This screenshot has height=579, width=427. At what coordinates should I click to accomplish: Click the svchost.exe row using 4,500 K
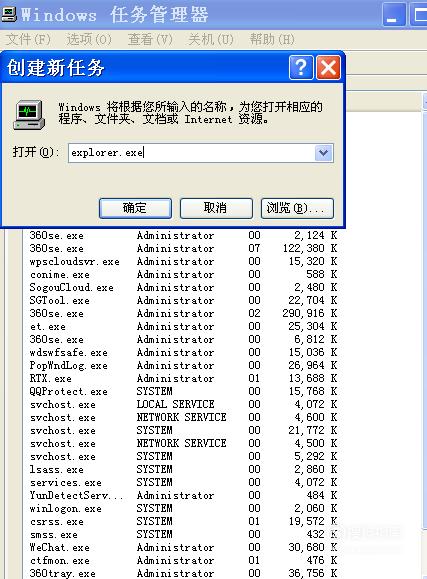pyautogui.click(x=183, y=443)
